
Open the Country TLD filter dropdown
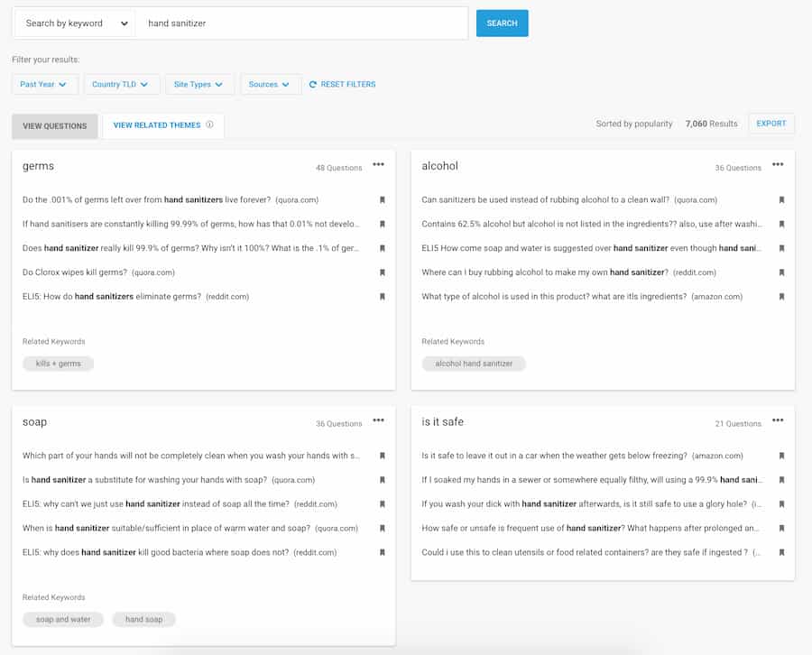tap(122, 84)
